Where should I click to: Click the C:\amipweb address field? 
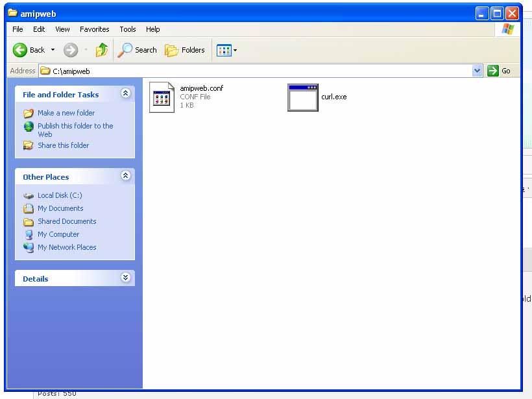260,71
